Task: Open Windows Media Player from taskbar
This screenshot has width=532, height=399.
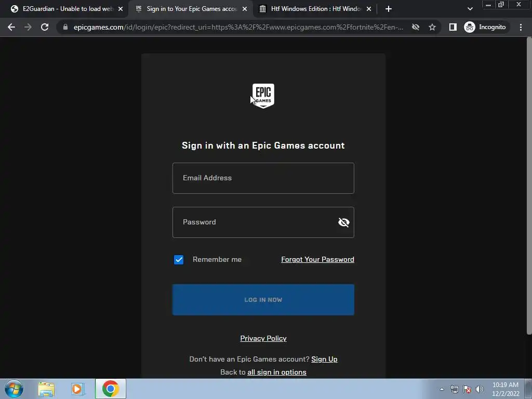Action: click(78, 389)
